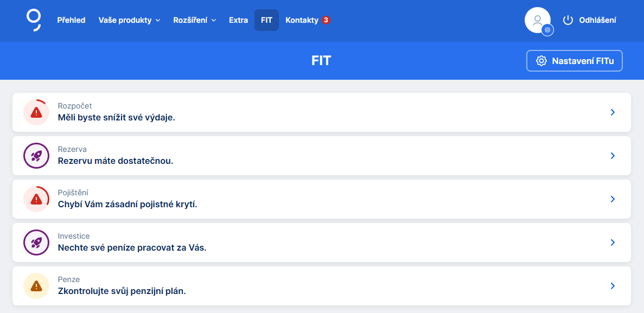This screenshot has width=644, height=313.
Task: Go to the Přehled menu item
Action: click(x=71, y=20)
